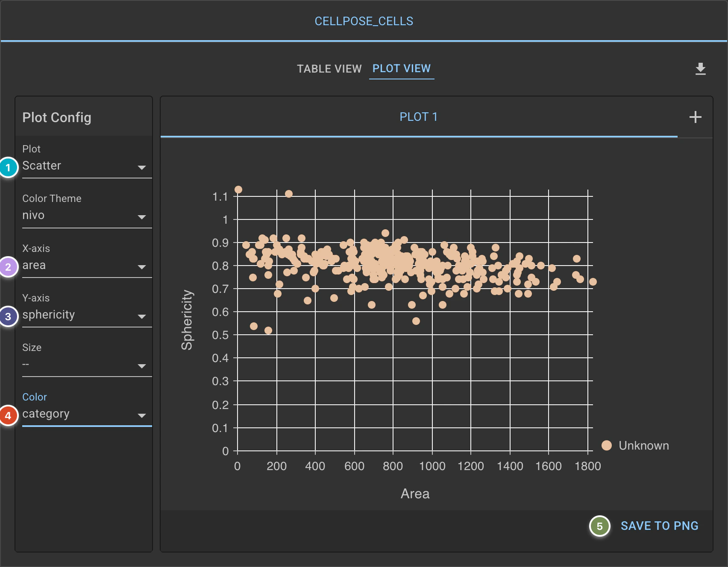728x567 pixels.
Task: Open the Color Theme dropdown showing nivo
Action: (x=87, y=216)
